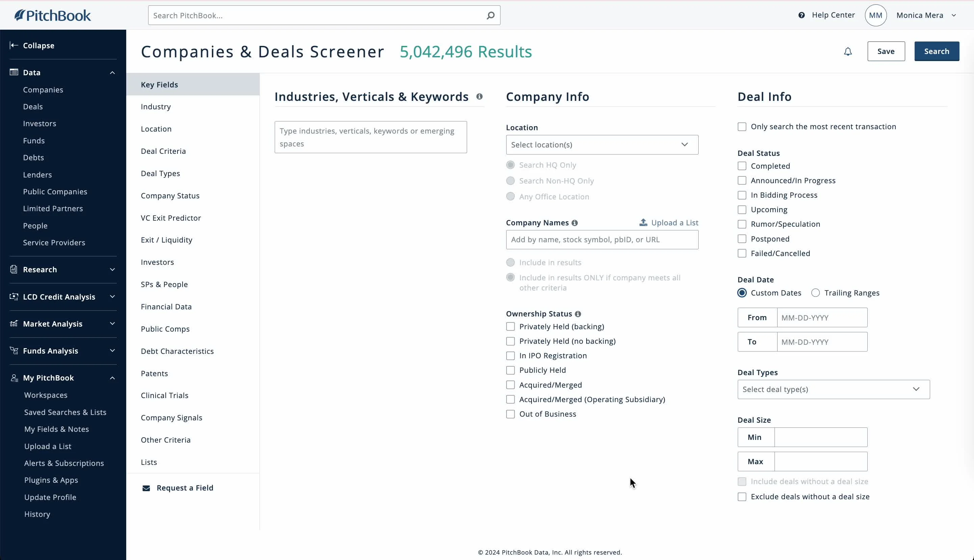
Task: Tick Announced/In Progress checkbox
Action: [742, 181]
